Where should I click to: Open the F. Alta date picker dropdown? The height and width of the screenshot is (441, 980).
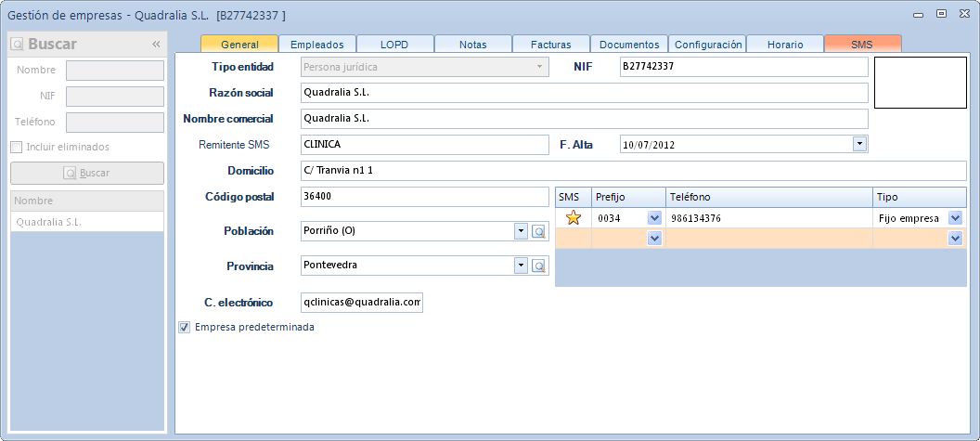pos(860,144)
